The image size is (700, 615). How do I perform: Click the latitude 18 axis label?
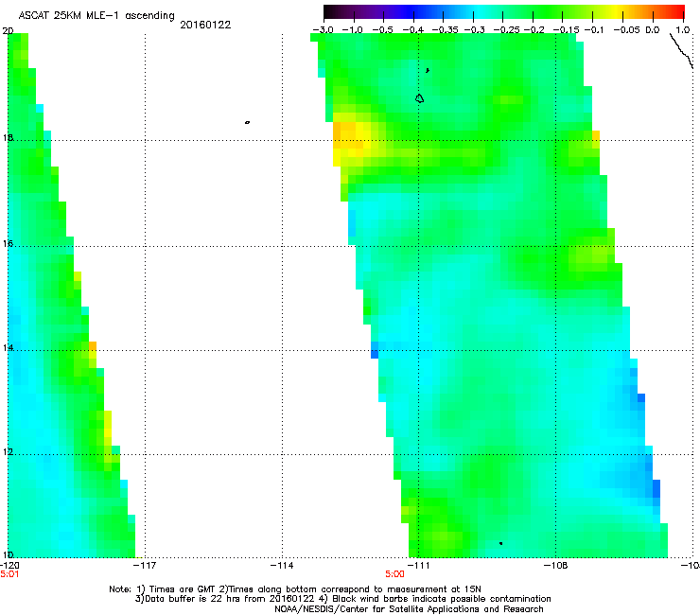[x=8, y=137]
